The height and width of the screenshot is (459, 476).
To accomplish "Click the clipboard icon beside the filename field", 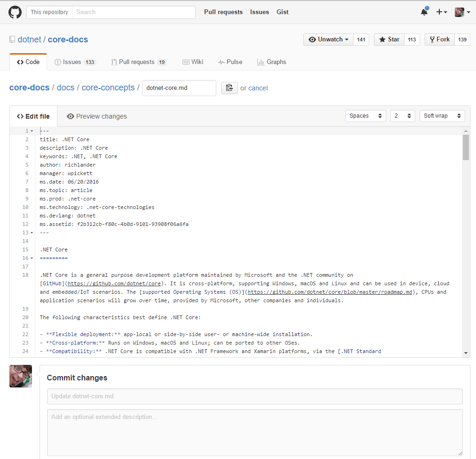I will (229, 88).
